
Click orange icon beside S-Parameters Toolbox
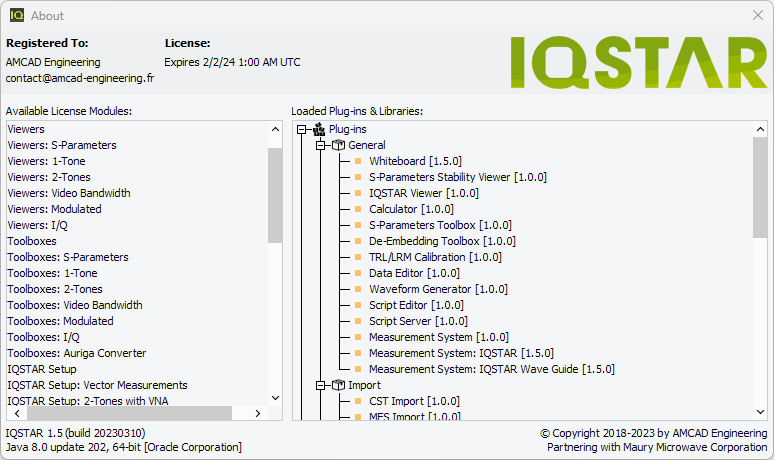click(x=358, y=225)
